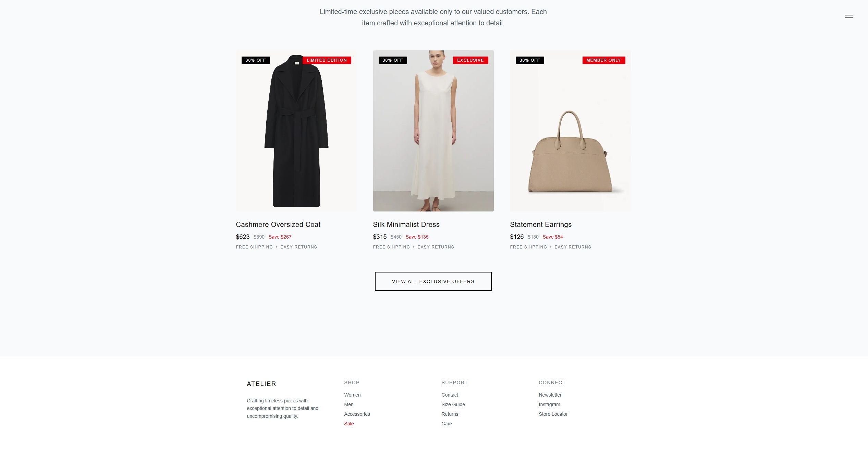Open the Statement Earrings product title
Viewport: 868px width, 449px height.
[x=541, y=224]
